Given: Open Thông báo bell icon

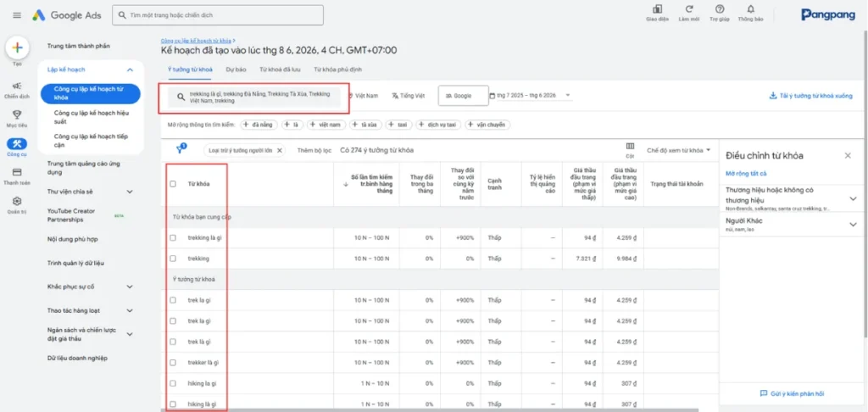Looking at the screenshot, I should [x=751, y=8].
